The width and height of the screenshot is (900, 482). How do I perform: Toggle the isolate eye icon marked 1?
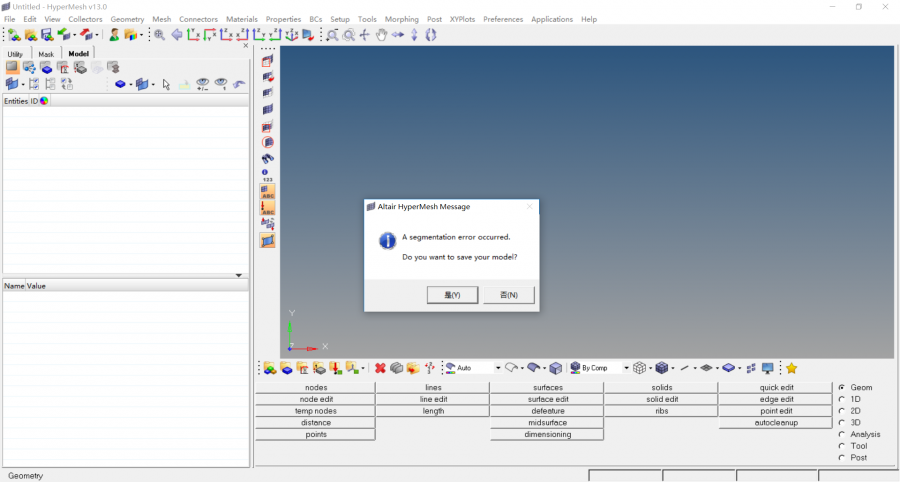point(221,84)
